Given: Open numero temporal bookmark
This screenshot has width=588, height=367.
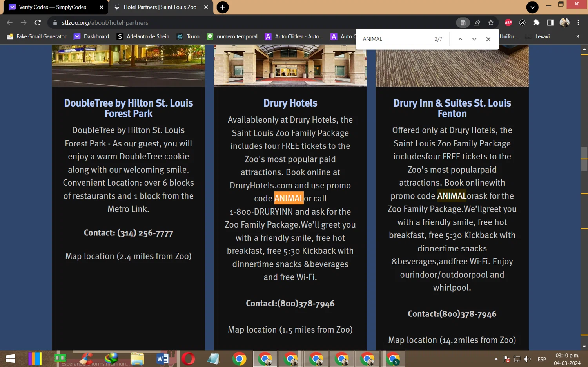Looking at the screenshot, I should click(x=232, y=36).
